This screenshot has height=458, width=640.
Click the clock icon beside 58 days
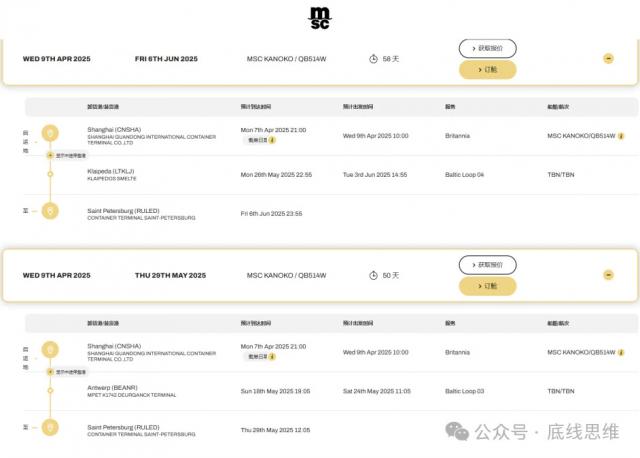click(373, 59)
